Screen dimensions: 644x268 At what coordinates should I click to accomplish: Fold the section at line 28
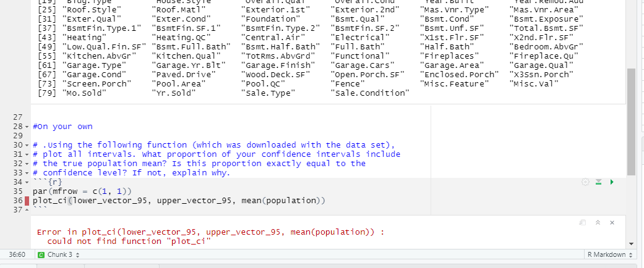pos(27,127)
